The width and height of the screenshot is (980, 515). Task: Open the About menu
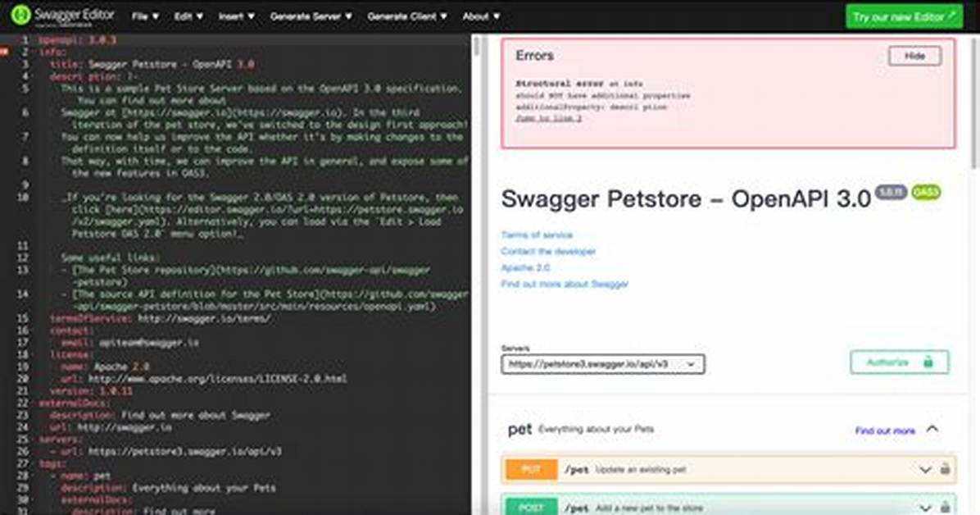(x=481, y=17)
